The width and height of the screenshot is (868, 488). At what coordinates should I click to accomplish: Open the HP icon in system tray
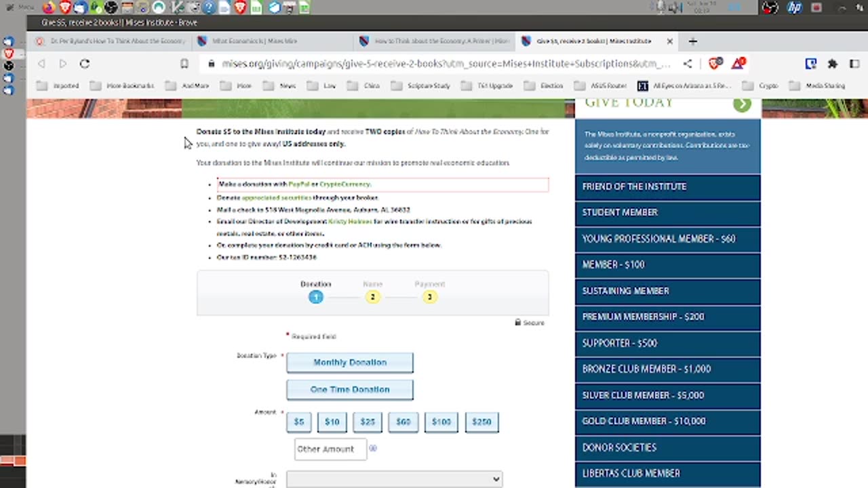point(794,8)
